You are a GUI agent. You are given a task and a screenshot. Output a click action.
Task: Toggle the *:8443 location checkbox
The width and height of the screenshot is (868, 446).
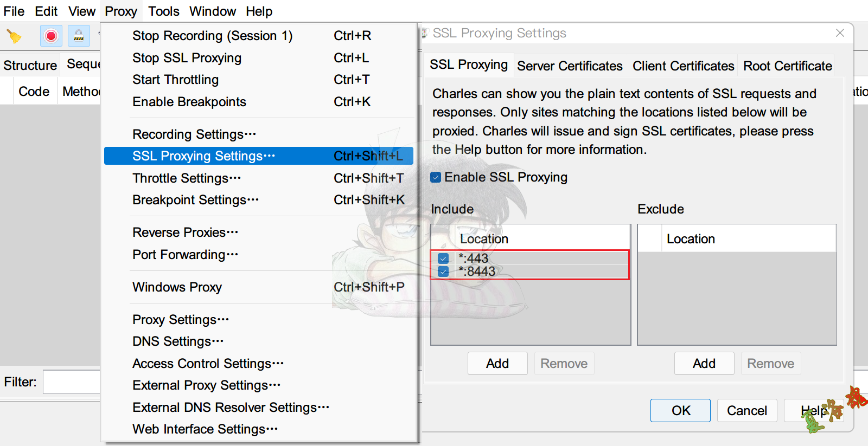443,272
